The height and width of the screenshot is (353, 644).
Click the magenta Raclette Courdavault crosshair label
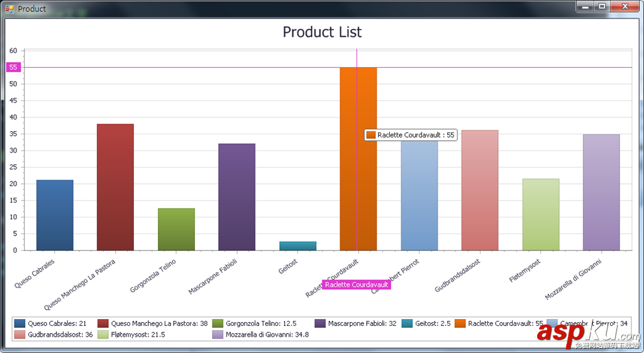pyautogui.click(x=357, y=285)
